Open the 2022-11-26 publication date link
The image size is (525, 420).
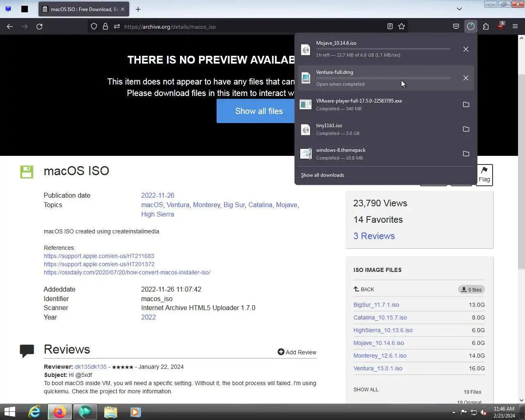tap(157, 195)
